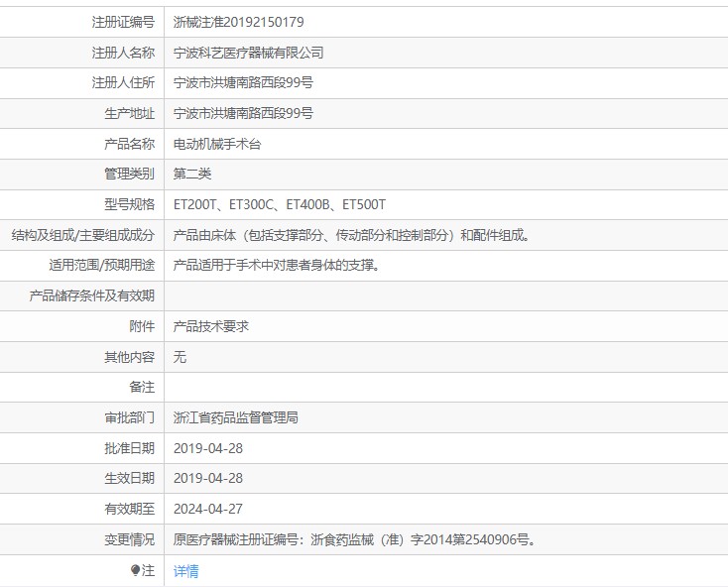Screen dimensions: 728x587
Task: Select the text beginning 产品由床体
Action: (x=352, y=235)
